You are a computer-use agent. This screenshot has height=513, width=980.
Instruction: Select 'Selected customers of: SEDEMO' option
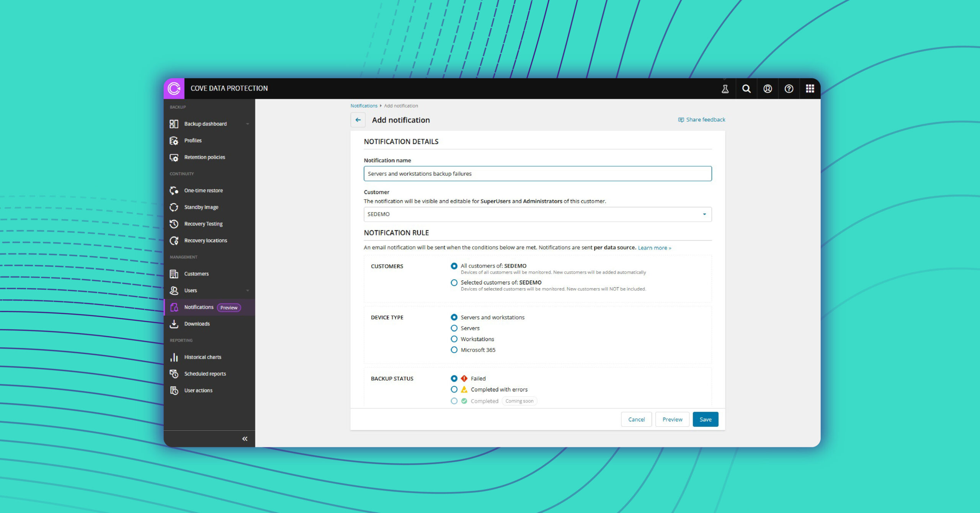coord(454,283)
